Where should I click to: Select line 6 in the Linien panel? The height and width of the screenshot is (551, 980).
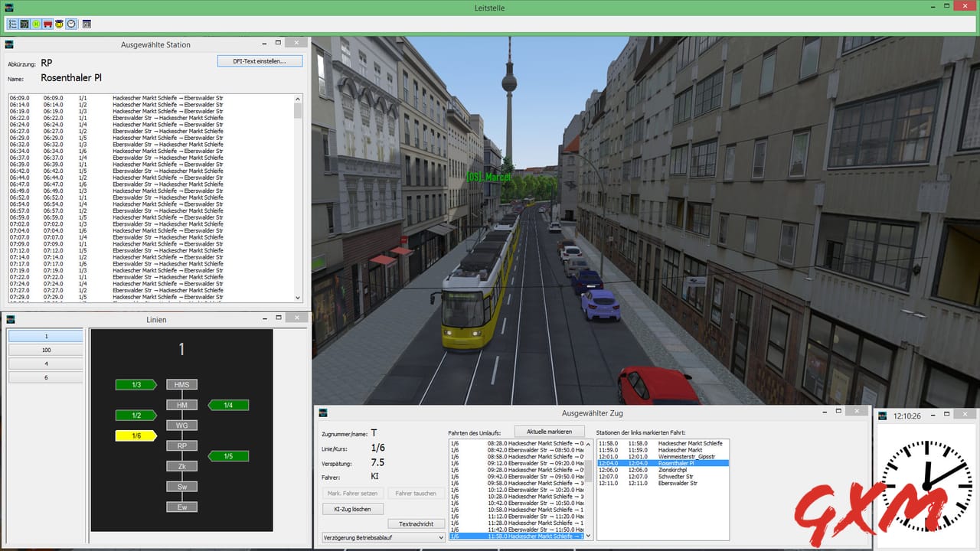(x=45, y=376)
